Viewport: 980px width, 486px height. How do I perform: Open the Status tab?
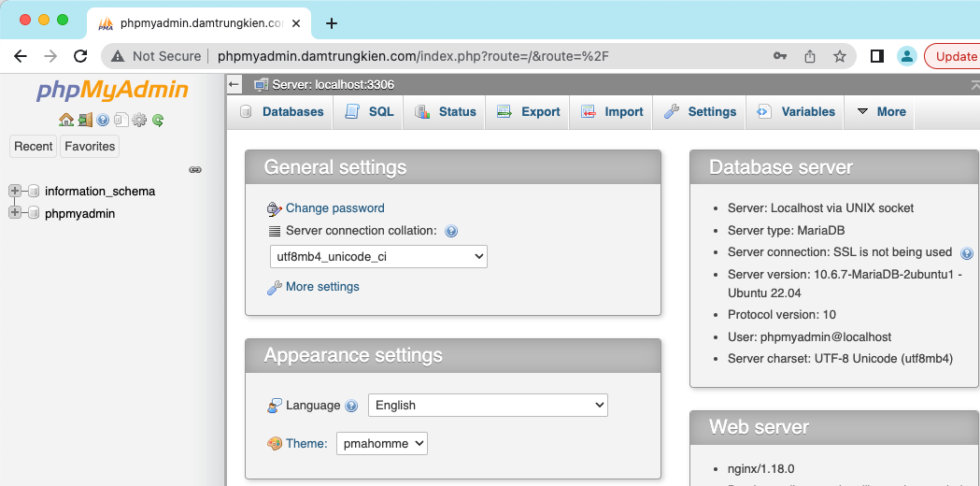(445, 112)
